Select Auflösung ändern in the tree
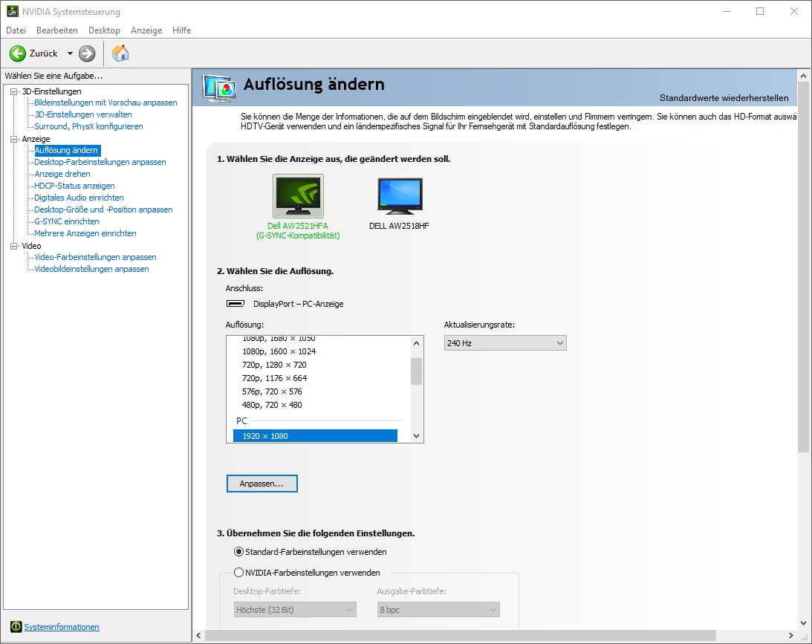 (x=68, y=150)
